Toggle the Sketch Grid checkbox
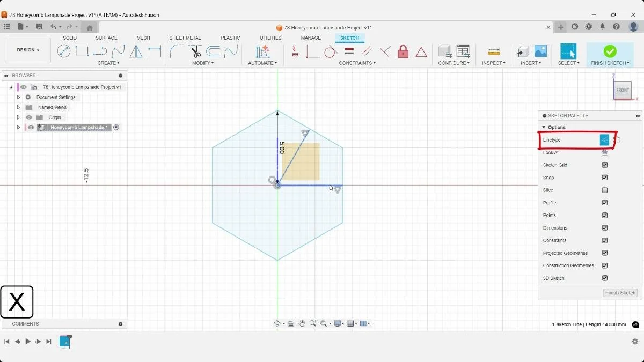Screen dimensions: 644x362 pyautogui.click(x=605, y=165)
